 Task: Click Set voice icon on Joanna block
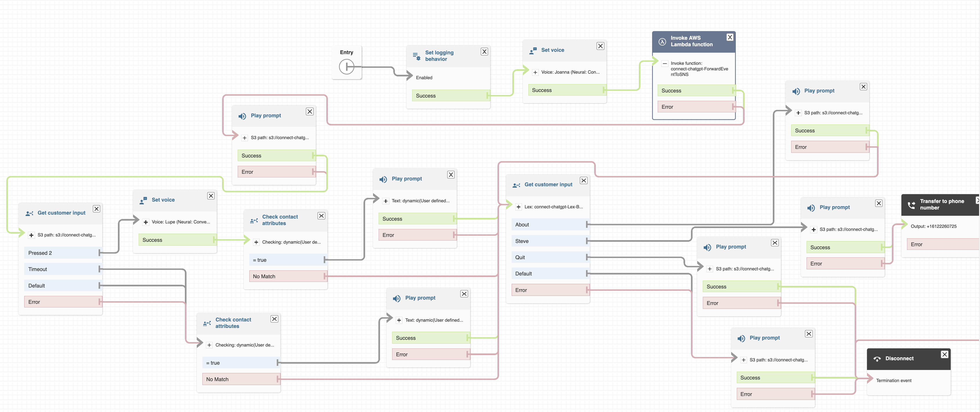(533, 51)
